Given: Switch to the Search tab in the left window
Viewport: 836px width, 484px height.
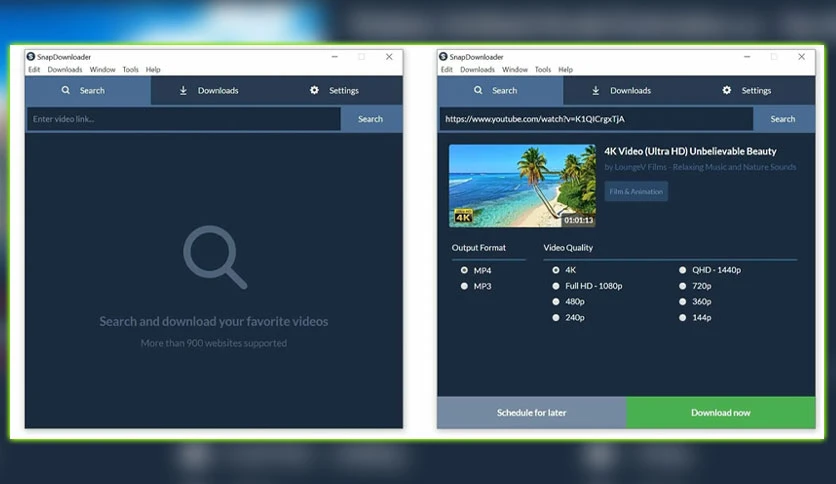Looking at the screenshot, I should 88,90.
